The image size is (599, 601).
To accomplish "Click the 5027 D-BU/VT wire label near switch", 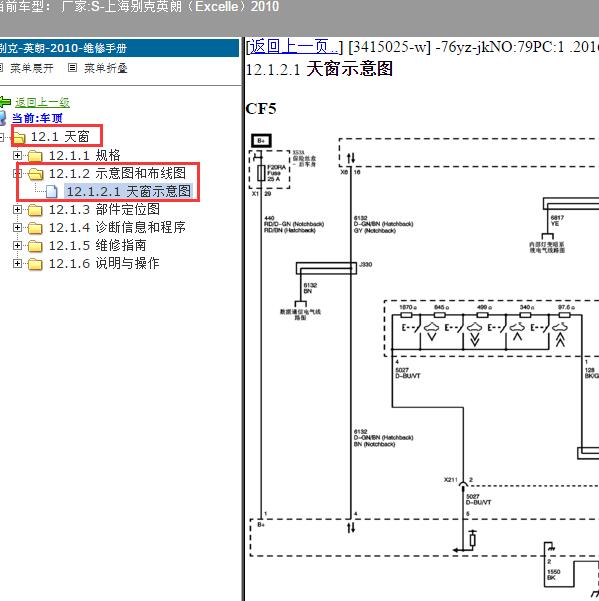I will [x=408, y=373].
